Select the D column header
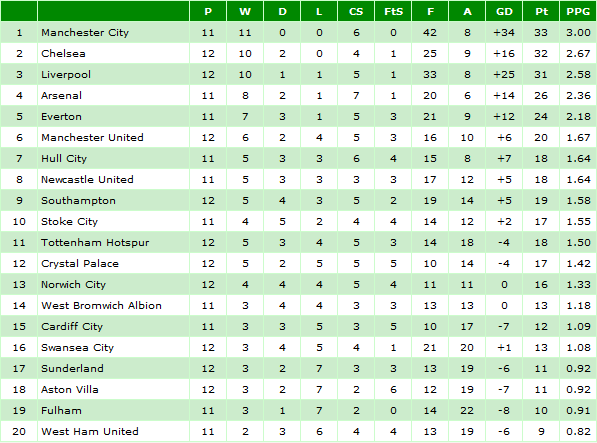This screenshot has width=597, height=443. pos(282,11)
